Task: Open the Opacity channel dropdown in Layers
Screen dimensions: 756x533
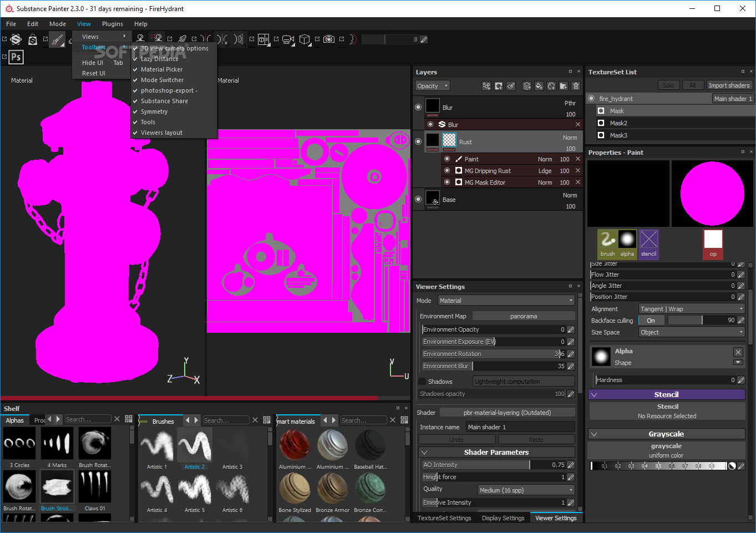Action: tap(432, 86)
